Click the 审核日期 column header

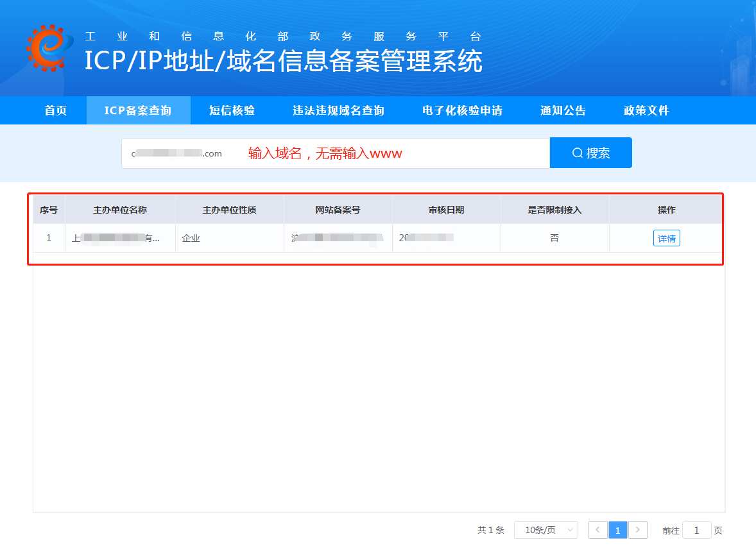[x=446, y=210]
